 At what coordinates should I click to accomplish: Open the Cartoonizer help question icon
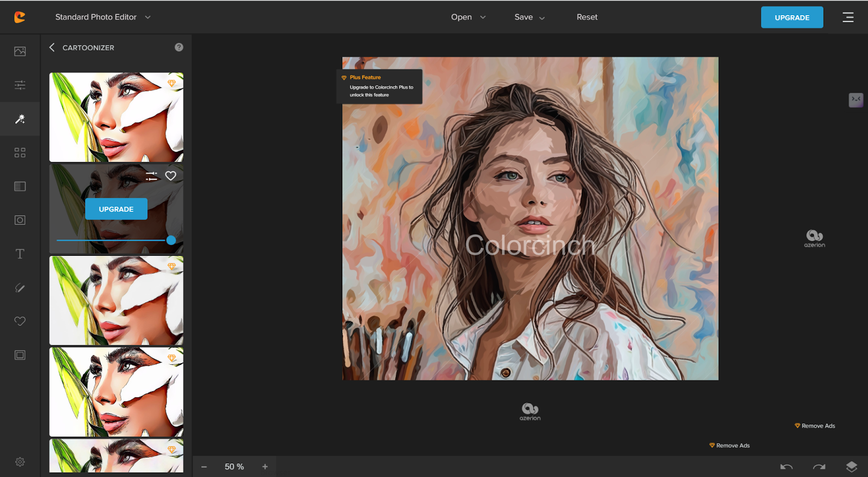coord(179,47)
